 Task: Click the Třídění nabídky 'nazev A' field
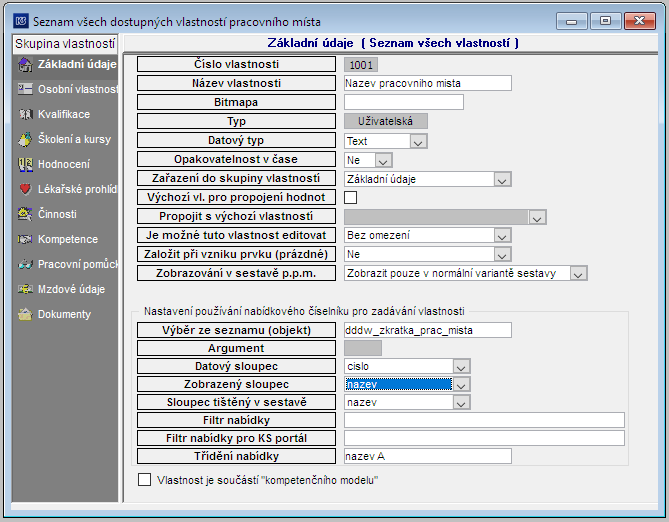[x=428, y=456]
